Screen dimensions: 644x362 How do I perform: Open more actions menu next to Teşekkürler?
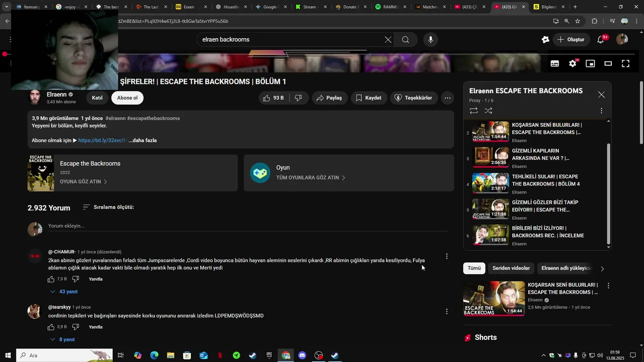[447, 98]
